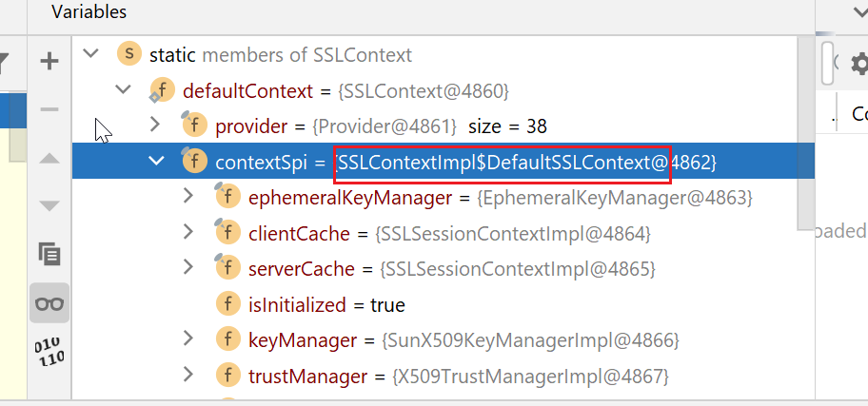This screenshot has height=406, width=868.
Task: Move watch down with down arrow
Action: [49, 205]
